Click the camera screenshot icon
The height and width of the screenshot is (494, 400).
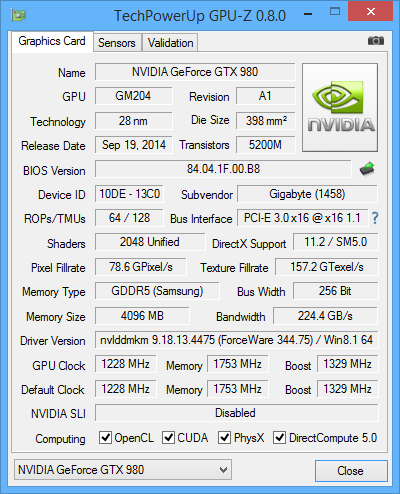point(376,41)
